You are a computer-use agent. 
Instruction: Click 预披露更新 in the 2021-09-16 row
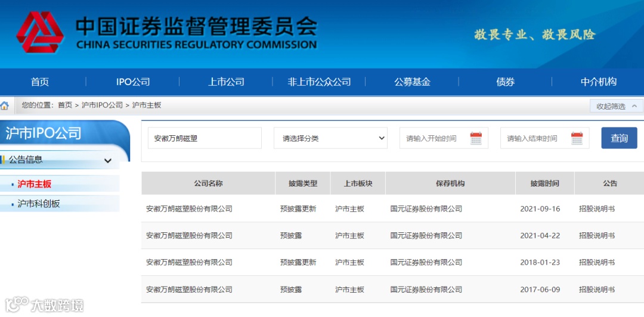[298, 209]
